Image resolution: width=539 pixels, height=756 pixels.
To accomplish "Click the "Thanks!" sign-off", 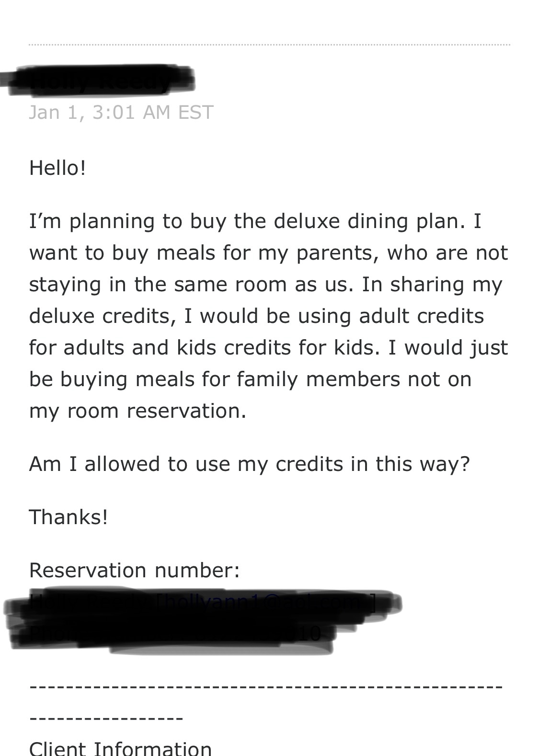I will pos(69,517).
